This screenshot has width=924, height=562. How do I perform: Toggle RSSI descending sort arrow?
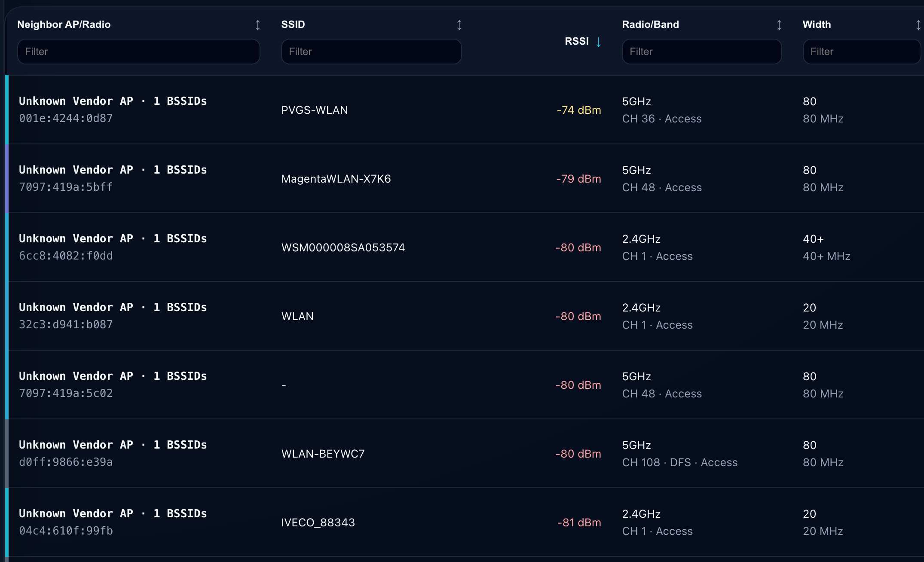pyautogui.click(x=598, y=42)
